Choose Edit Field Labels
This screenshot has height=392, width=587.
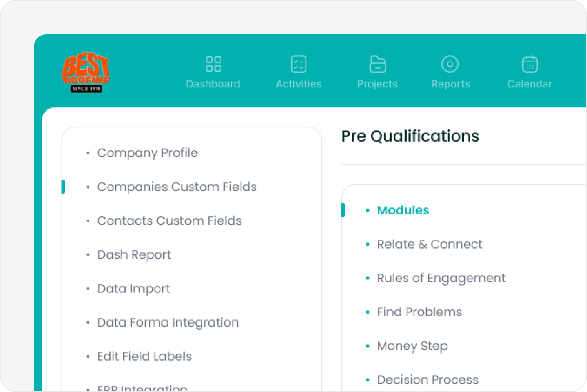[x=144, y=356]
